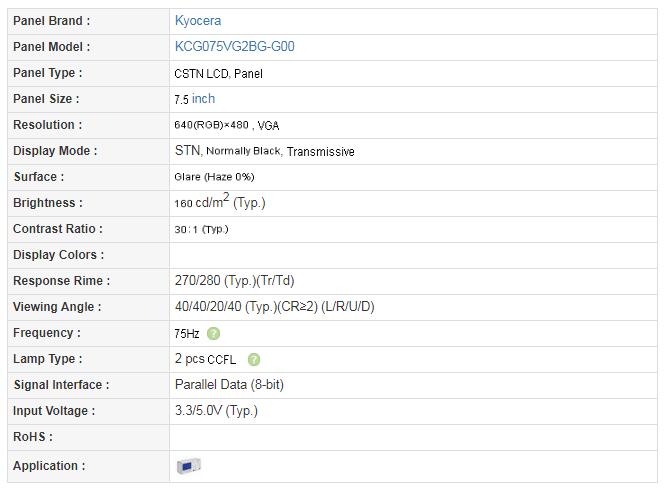Click the 2 pcs CCFL lamp text
This screenshot has width=664, height=491.
(205, 359)
